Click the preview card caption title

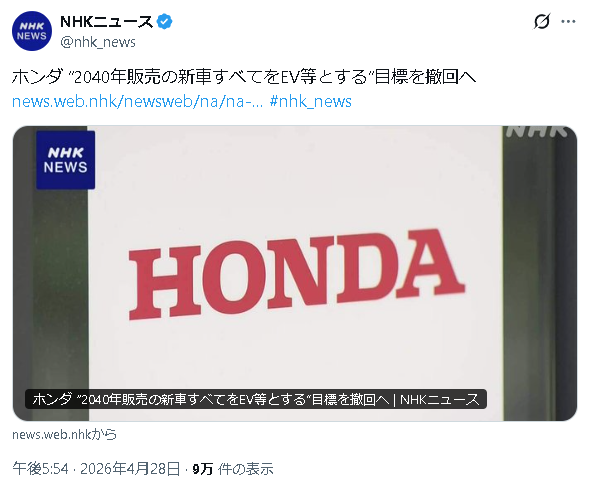click(256, 399)
